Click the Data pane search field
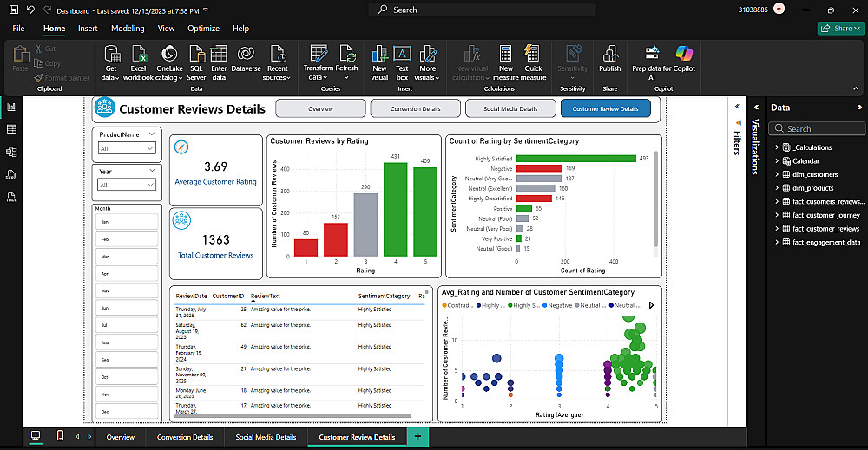 [817, 128]
